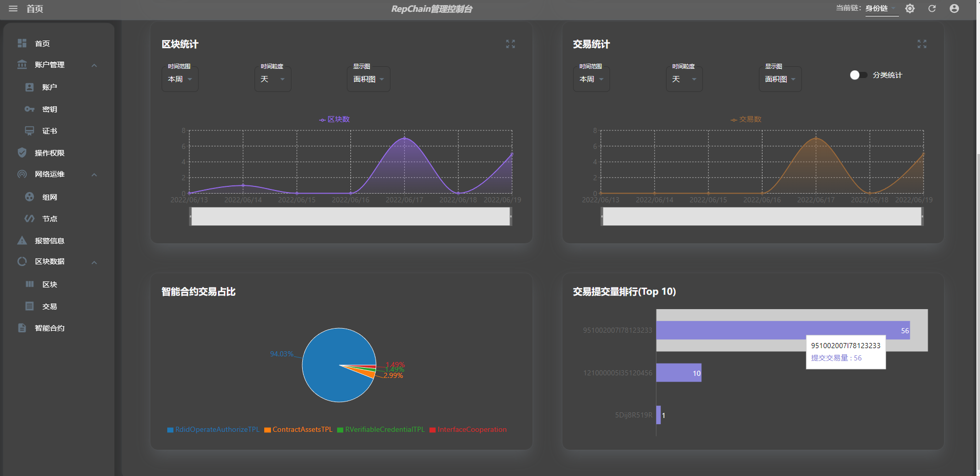
Task: Click the 交易统计 time zoom slider bar
Action: pos(762,217)
